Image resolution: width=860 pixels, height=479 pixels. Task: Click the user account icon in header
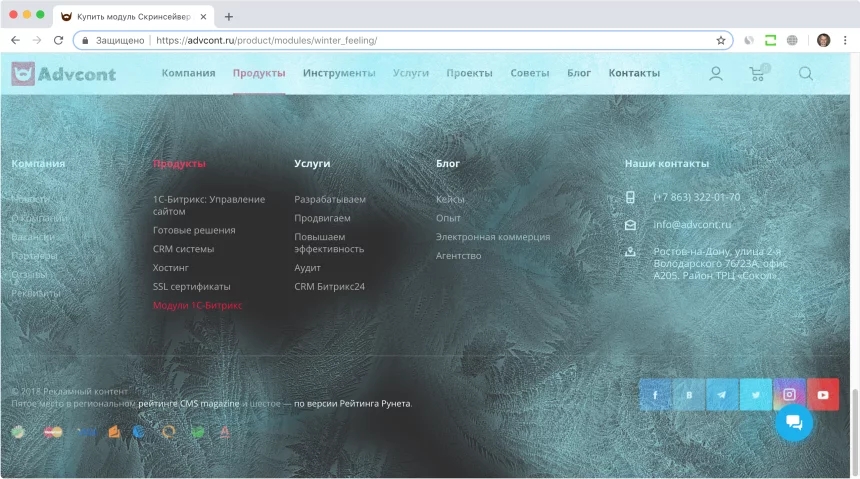[716, 73]
